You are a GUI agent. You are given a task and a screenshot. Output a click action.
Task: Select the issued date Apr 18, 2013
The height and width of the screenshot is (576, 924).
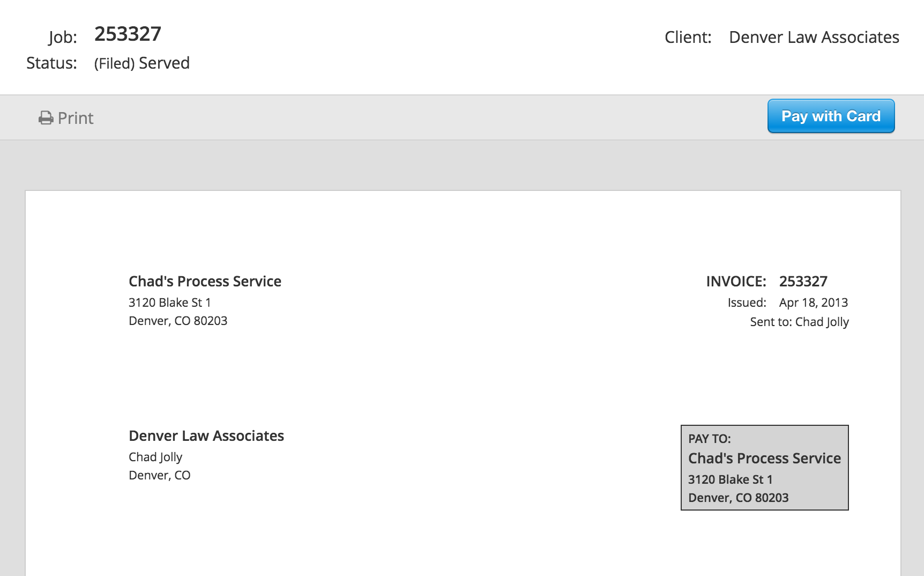pos(813,302)
